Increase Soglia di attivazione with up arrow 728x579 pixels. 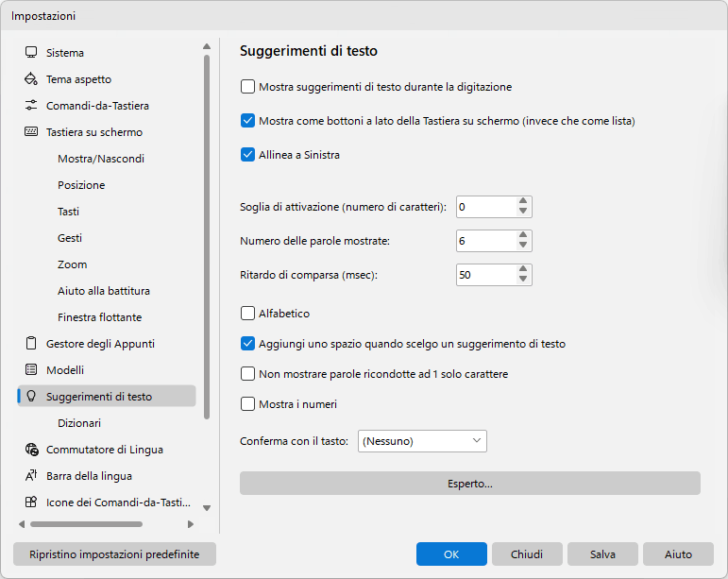coord(523,201)
